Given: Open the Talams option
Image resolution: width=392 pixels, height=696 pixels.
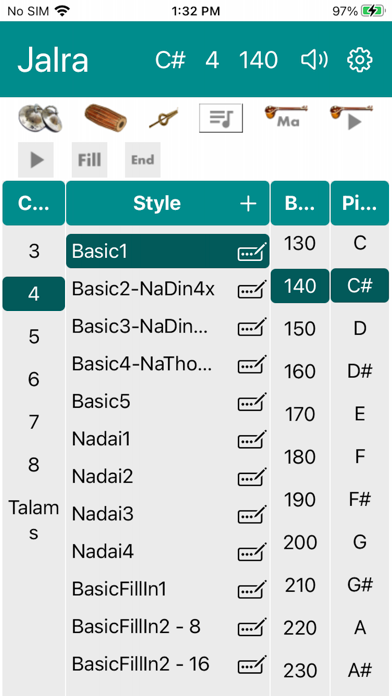Looking at the screenshot, I should [34, 520].
